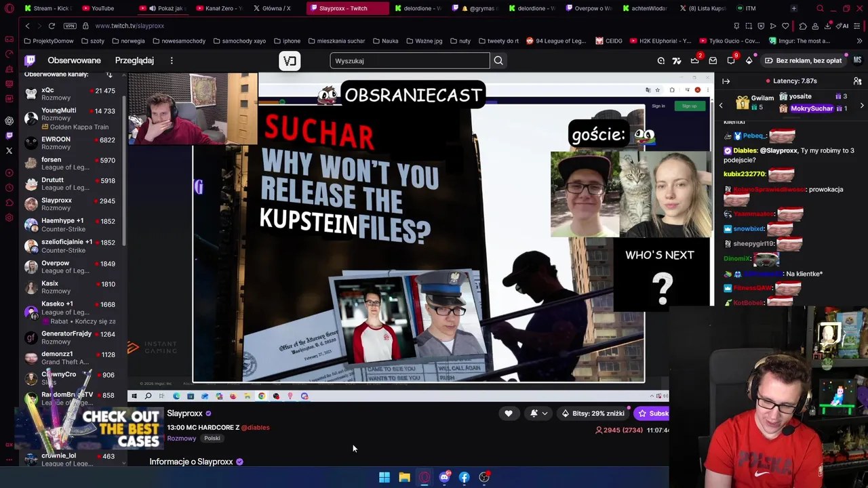
Task: Open more options three-dot menu
Action: [x=172, y=60]
